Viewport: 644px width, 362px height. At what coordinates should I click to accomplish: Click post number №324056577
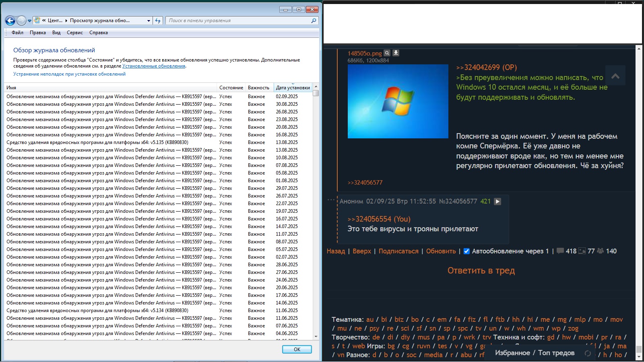458,202
